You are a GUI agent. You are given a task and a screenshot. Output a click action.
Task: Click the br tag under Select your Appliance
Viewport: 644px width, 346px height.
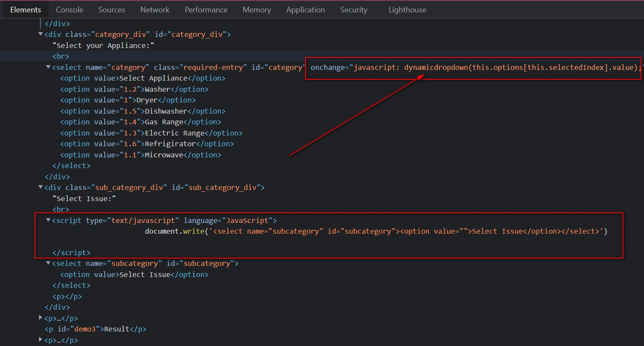(60, 56)
